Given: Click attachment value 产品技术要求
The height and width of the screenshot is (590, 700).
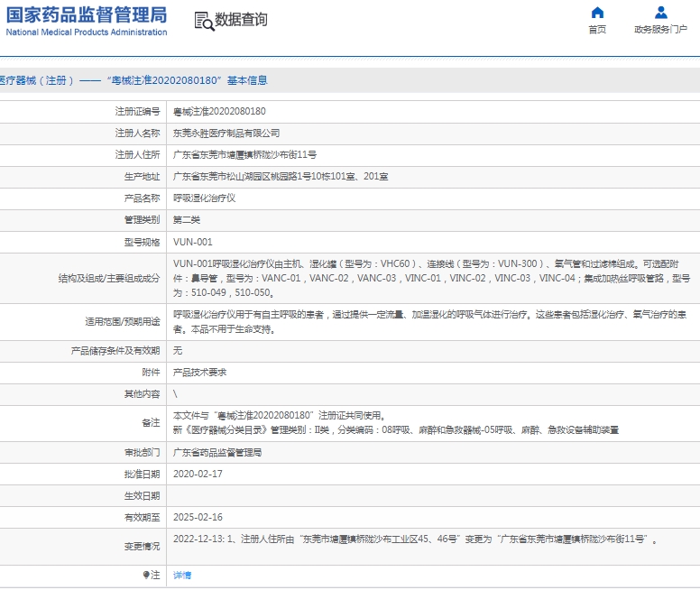Looking at the screenshot, I should (199, 373).
